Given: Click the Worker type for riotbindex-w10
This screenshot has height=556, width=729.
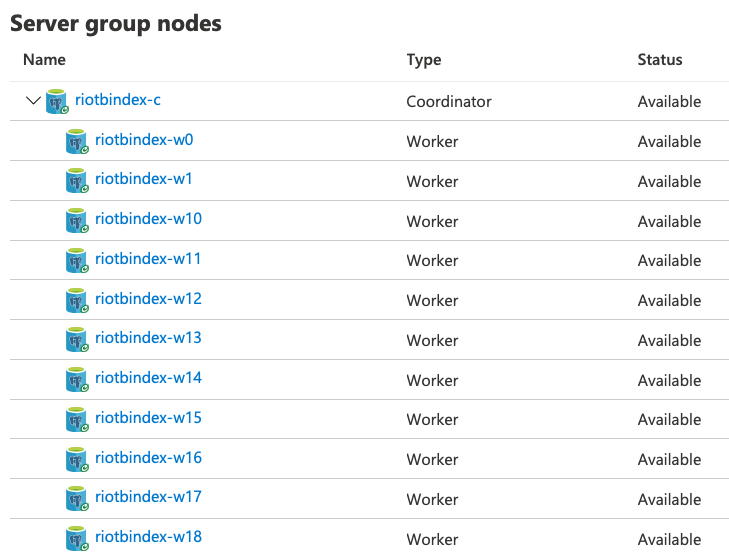Looking at the screenshot, I should coord(432,221).
